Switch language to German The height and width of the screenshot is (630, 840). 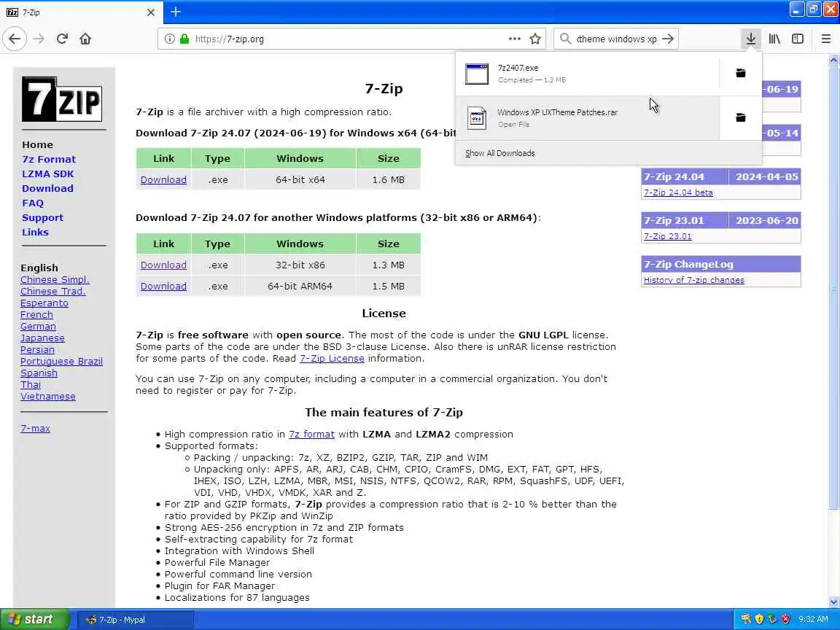tap(38, 326)
